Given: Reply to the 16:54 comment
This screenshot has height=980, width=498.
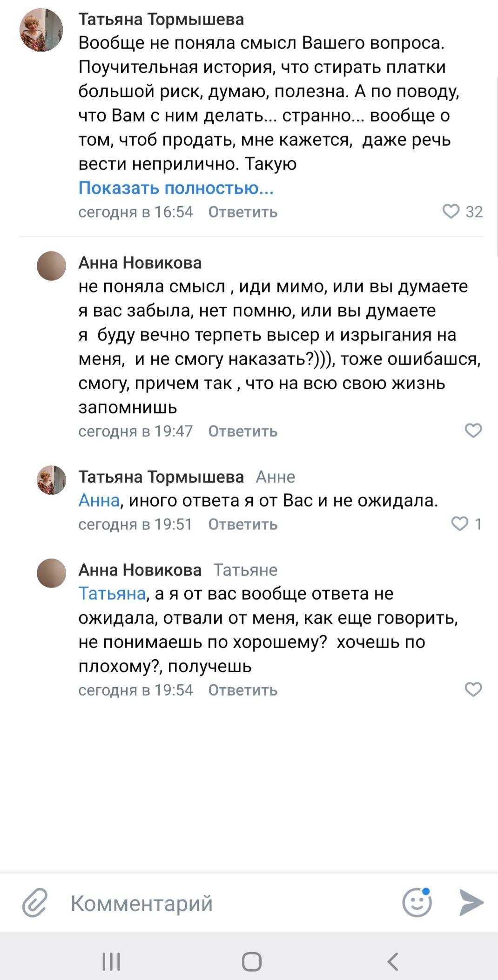Looking at the screenshot, I should coord(242,212).
